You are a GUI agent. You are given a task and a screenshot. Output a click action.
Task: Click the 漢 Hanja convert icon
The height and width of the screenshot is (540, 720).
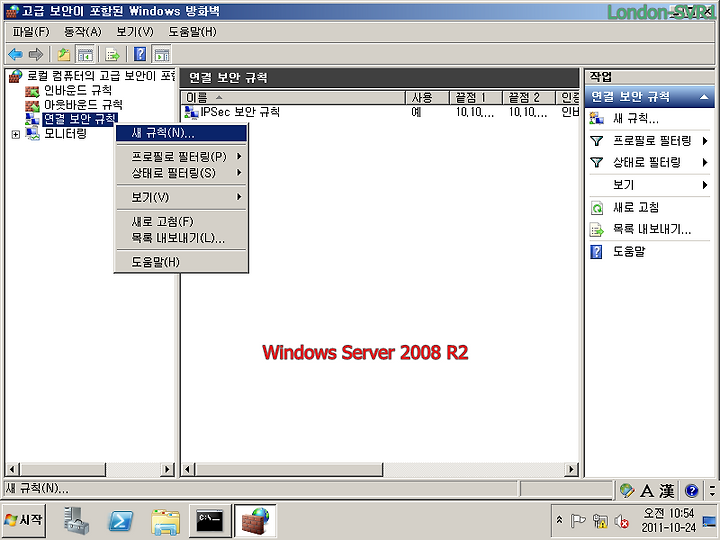[x=667, y=491]
